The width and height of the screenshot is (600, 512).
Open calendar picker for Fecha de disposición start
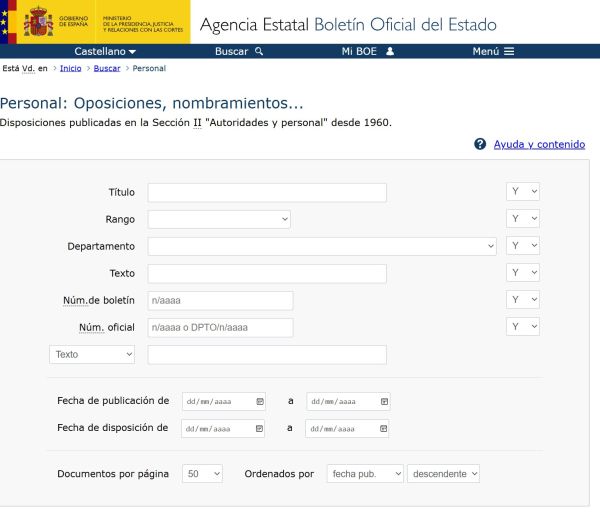click(x=259, y=429)
